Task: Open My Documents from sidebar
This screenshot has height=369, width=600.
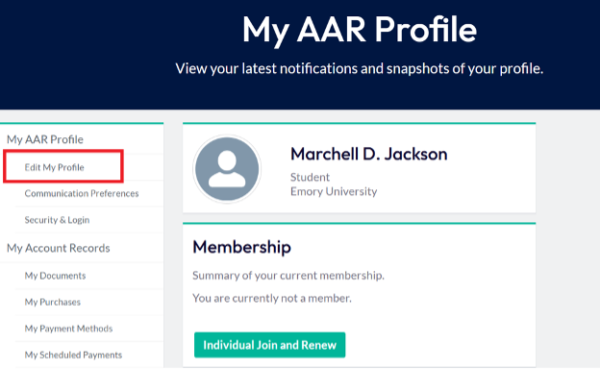Action: tap(55, 276)
